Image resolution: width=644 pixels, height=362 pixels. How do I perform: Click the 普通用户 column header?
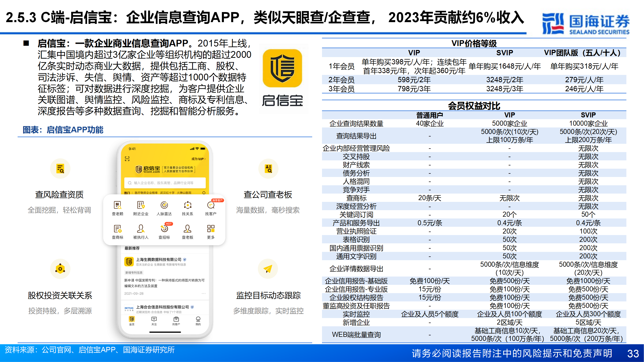(x=430, y=115)
